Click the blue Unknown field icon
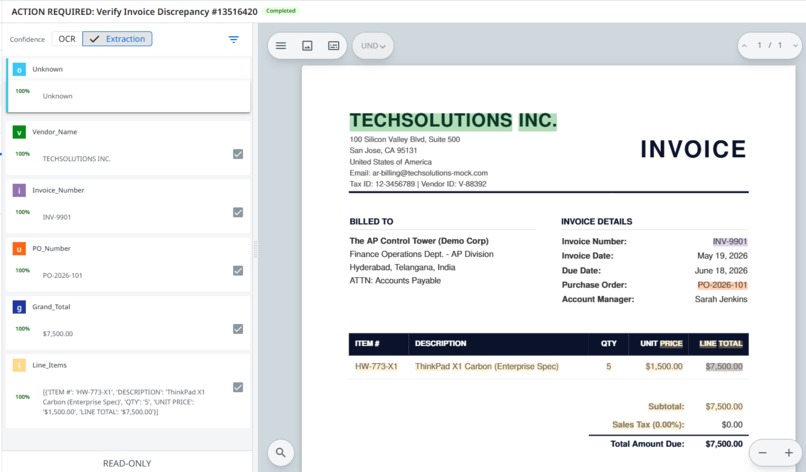806x472 pixels. pos(19,69)
